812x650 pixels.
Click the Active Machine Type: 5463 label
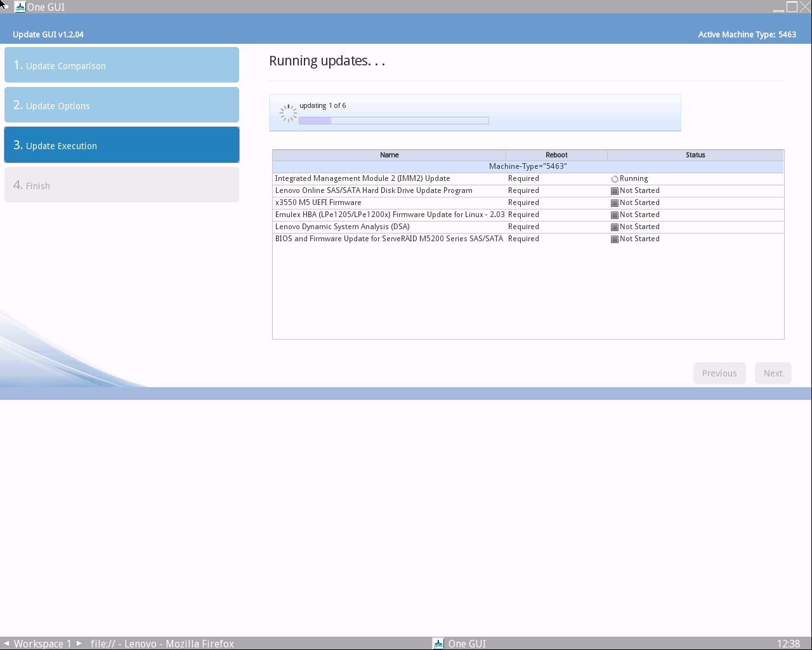tap(747, 34)
